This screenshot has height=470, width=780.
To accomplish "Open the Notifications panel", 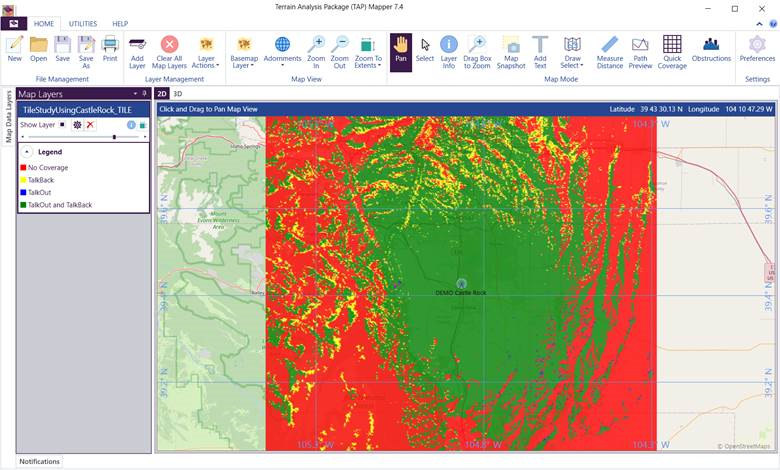I will coord(40,461).
